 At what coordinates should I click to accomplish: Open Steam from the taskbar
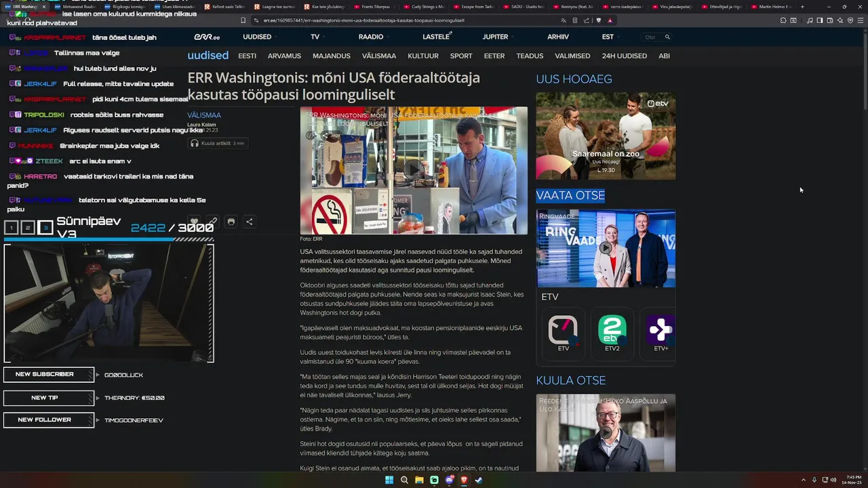click(x=479, y=480)
